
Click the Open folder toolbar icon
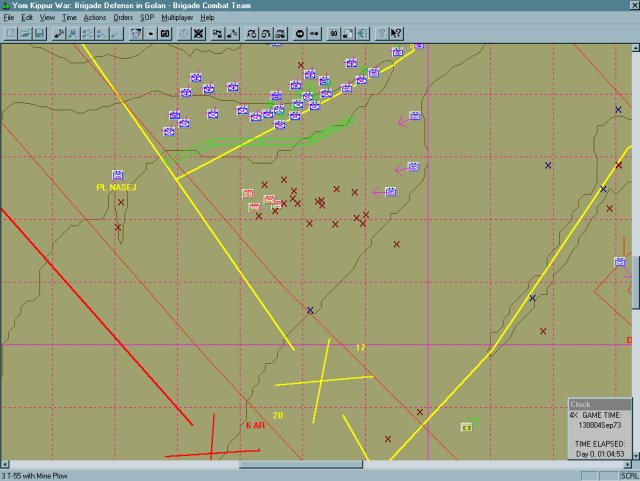tap(25, 33)
